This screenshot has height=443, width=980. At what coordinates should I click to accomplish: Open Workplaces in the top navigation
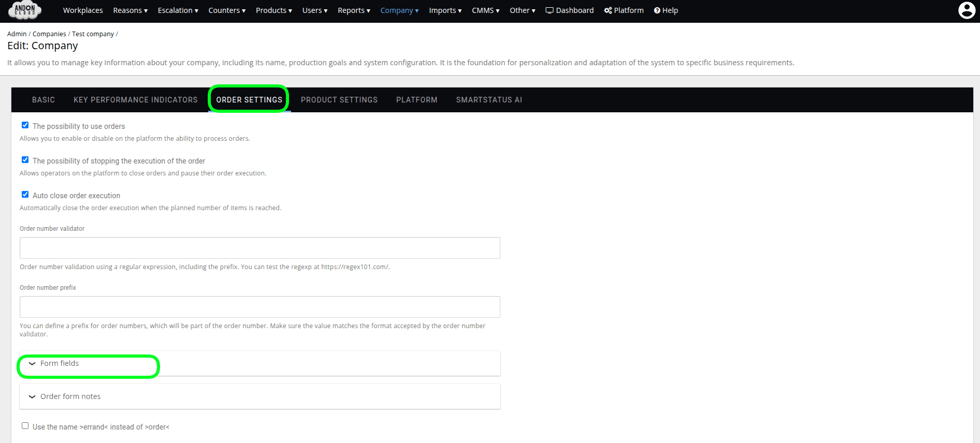click(x=83, y=10)
